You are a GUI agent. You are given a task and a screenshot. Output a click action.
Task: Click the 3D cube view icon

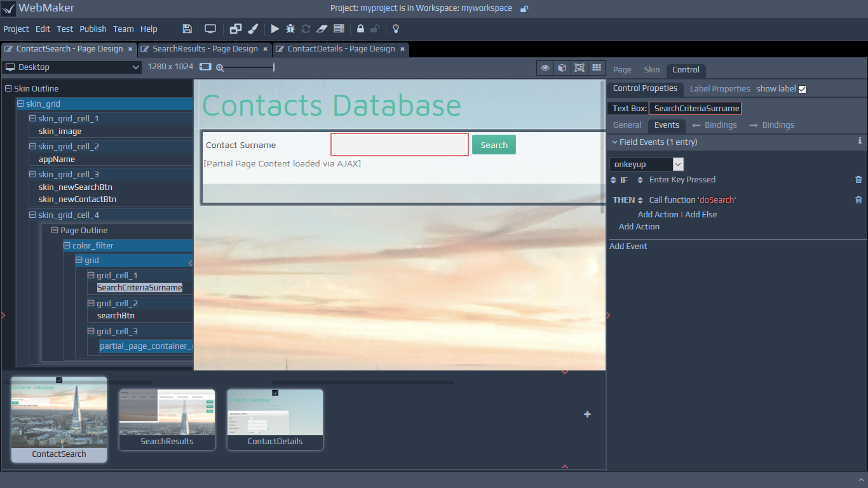click(x=562, y=67)
